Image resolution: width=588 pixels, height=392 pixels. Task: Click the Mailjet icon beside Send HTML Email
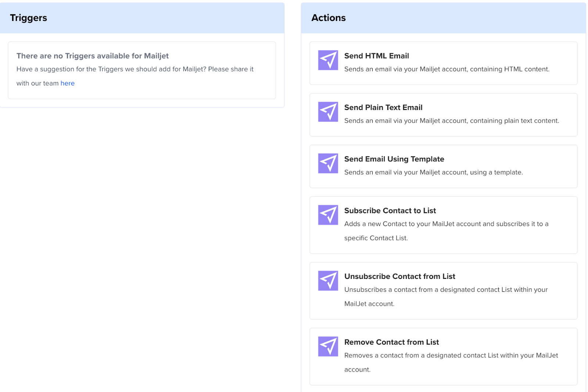pyautogui.click(x=328, y=60)
